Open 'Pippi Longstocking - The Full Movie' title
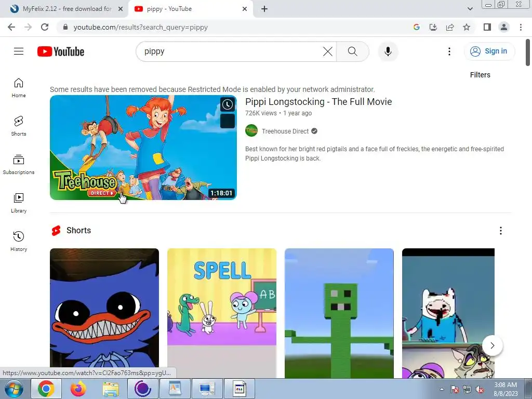 pyautogui.click(x=318, y=102)
